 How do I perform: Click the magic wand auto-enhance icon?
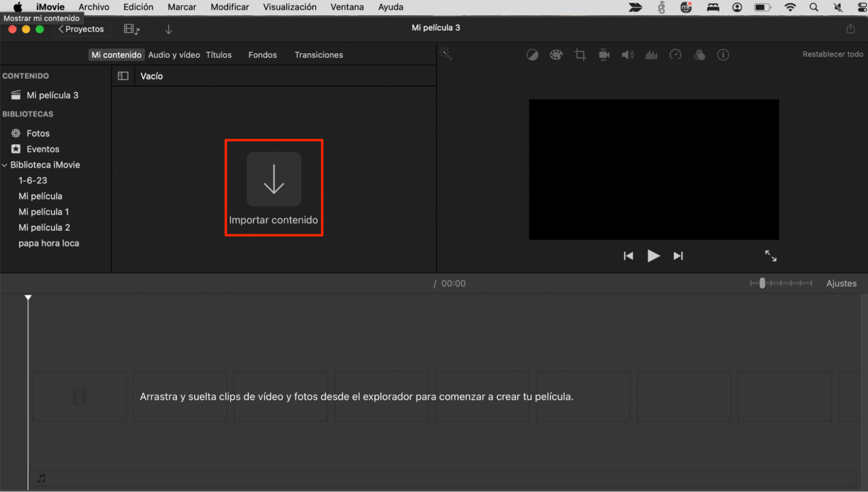click(x=446, y=54)
